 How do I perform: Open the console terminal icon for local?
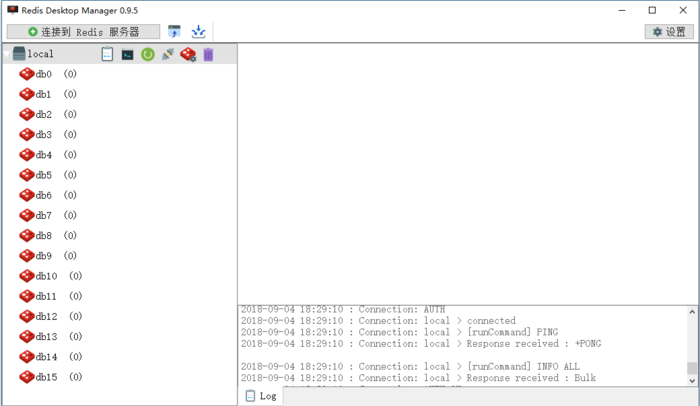pyautogui.click(x=128, y=54)
